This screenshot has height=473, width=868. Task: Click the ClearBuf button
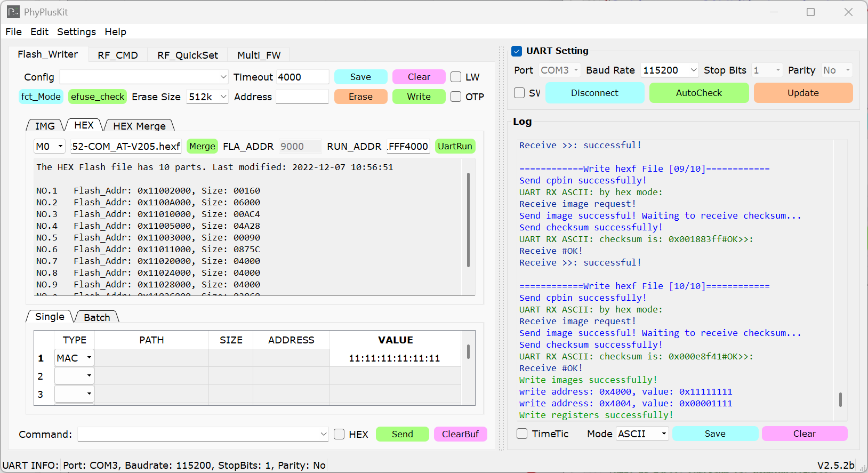point(461,434)
